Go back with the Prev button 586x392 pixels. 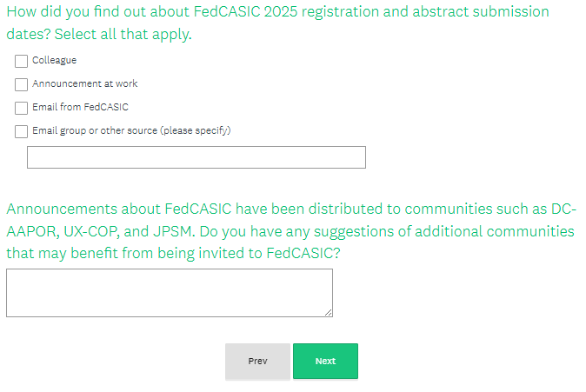[x=257, y=362]
